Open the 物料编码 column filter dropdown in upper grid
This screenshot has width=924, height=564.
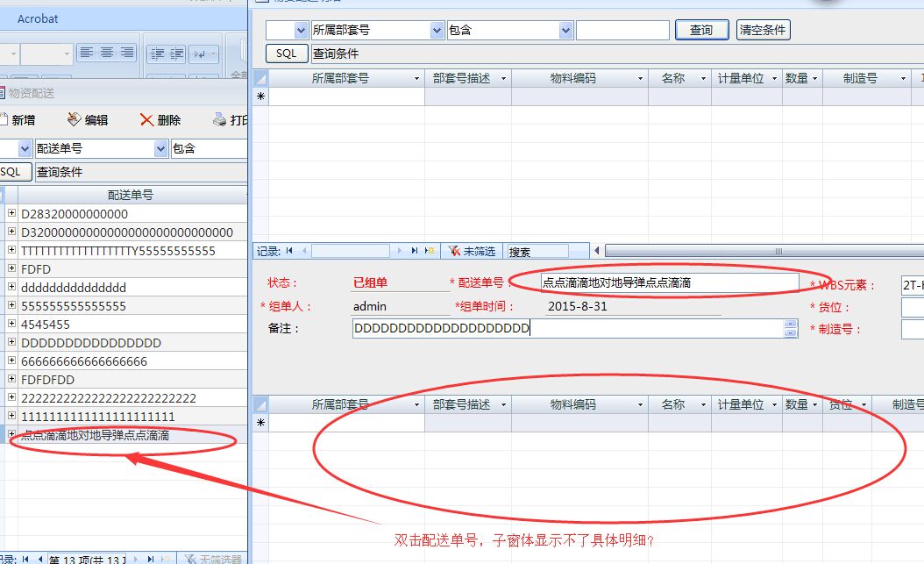tap(639, 78)
